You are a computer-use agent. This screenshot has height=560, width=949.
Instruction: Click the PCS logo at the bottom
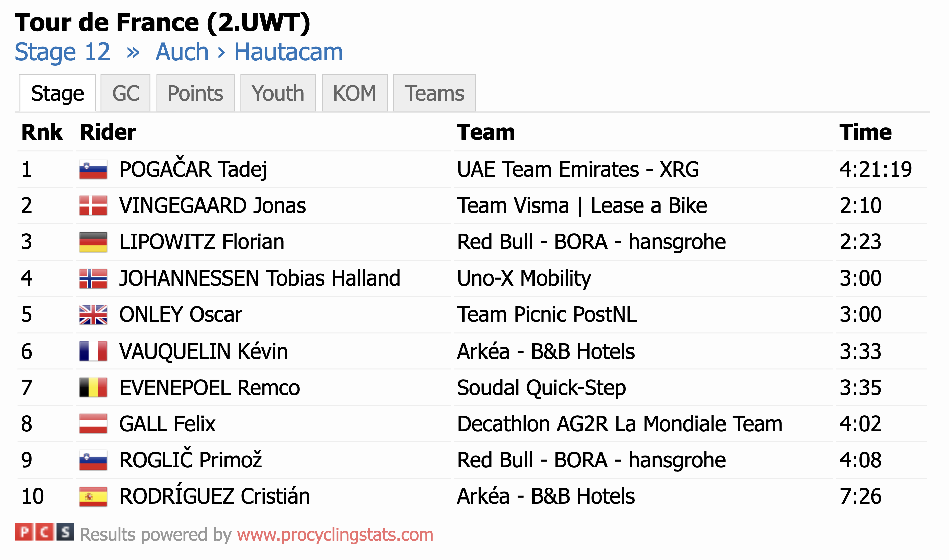coord(44,532)
